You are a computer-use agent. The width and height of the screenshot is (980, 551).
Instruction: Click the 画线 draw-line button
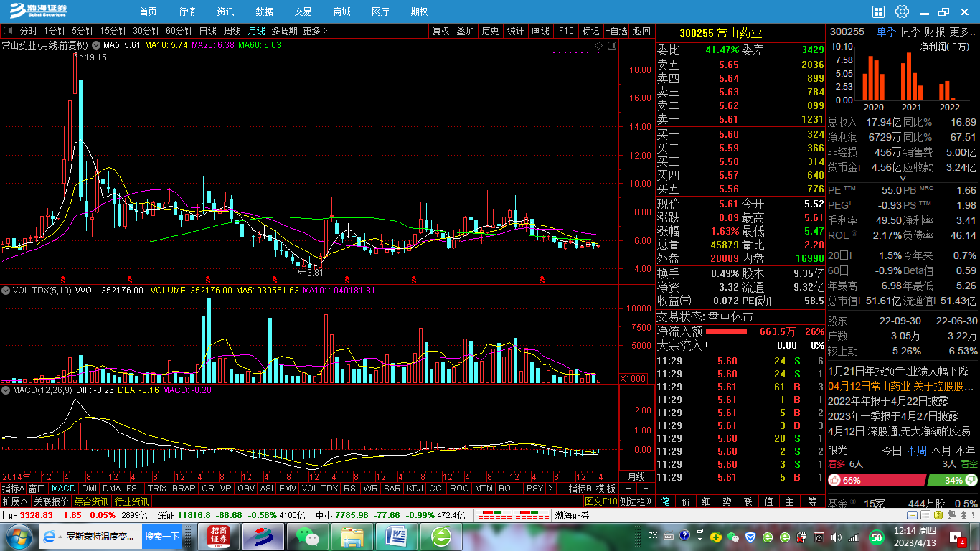[x=541, y=31]
